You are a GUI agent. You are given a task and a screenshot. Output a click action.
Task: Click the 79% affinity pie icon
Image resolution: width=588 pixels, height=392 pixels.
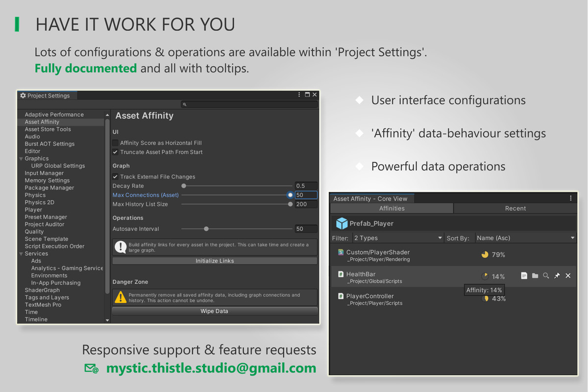(485, 255)
